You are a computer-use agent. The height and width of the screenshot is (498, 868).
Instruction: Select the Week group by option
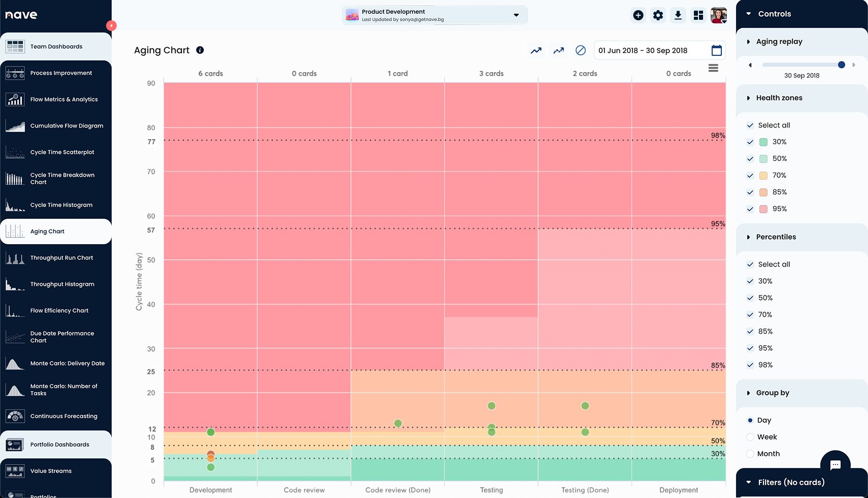click(x=750, y=437)
